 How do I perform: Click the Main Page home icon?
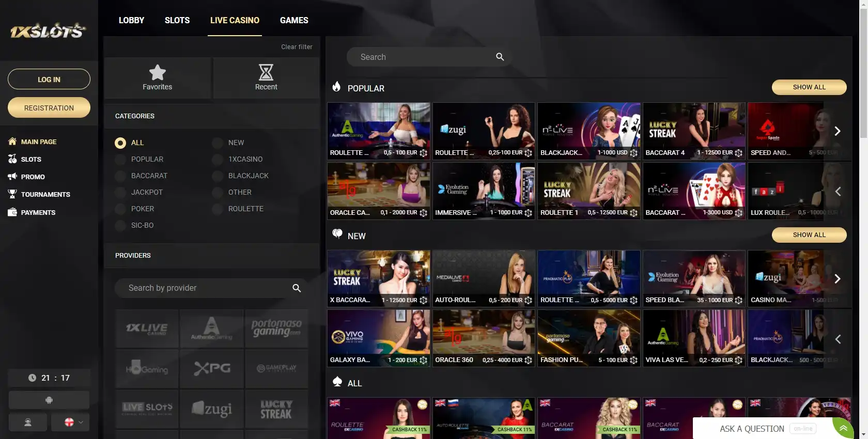pos(12,142)
